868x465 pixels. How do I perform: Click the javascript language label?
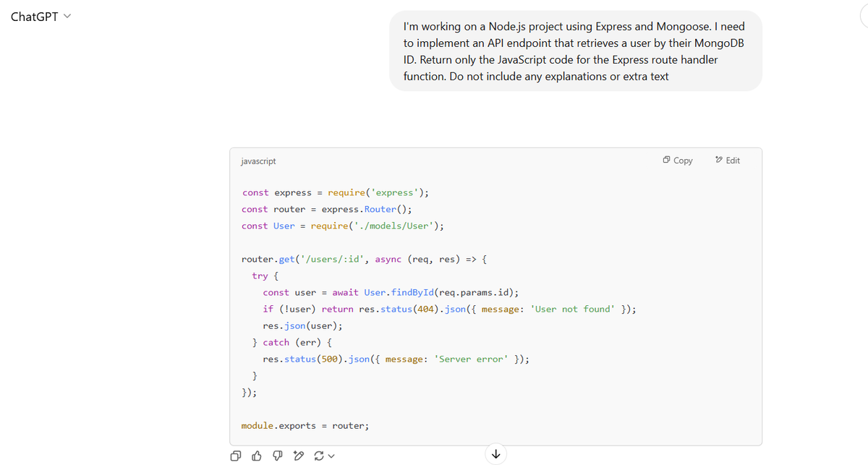[258, 161]
